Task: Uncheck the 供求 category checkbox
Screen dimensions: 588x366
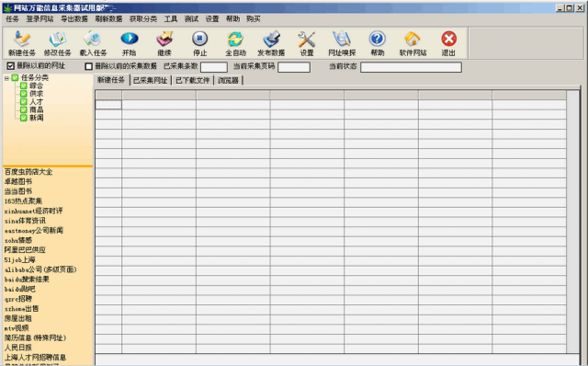Action: click(x=24, y=94)
